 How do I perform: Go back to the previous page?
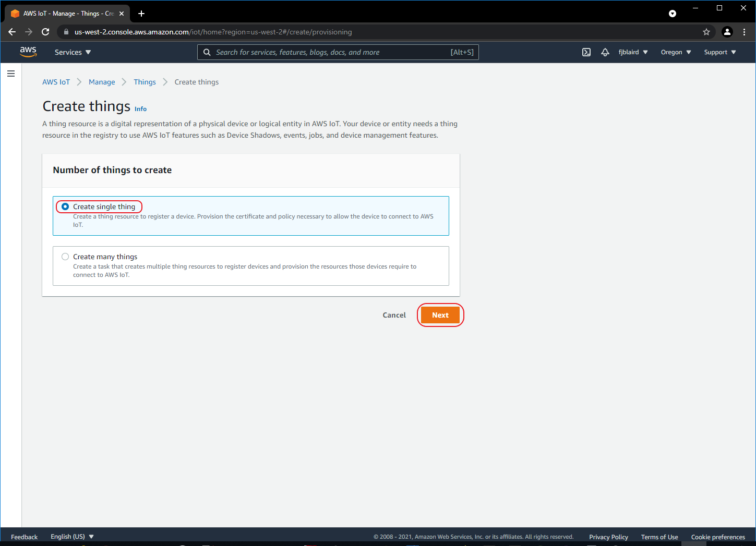(12, 32)
